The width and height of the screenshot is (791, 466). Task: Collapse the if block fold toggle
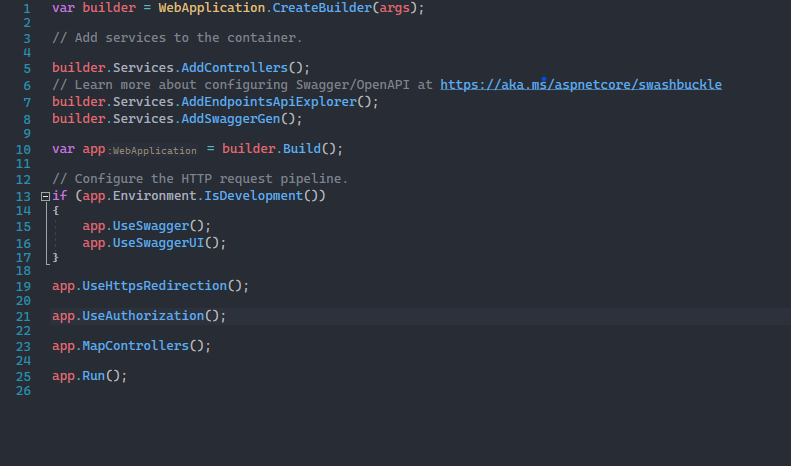45,197
